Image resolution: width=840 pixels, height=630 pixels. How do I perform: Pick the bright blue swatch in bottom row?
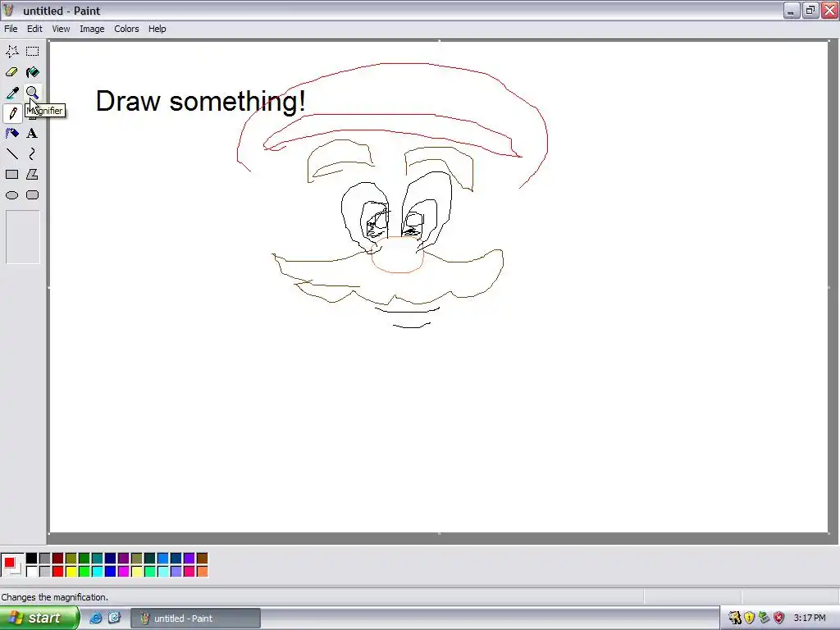click(111, 572)
